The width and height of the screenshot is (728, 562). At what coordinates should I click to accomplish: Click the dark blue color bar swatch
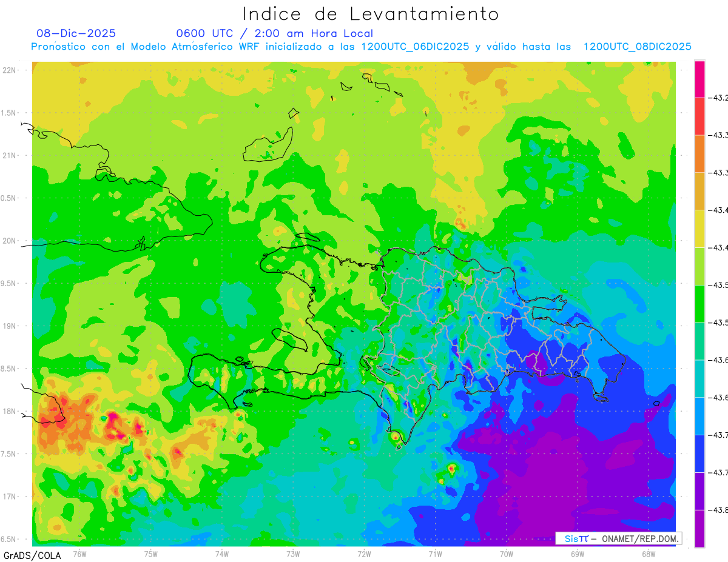click(x=699, y=453)
